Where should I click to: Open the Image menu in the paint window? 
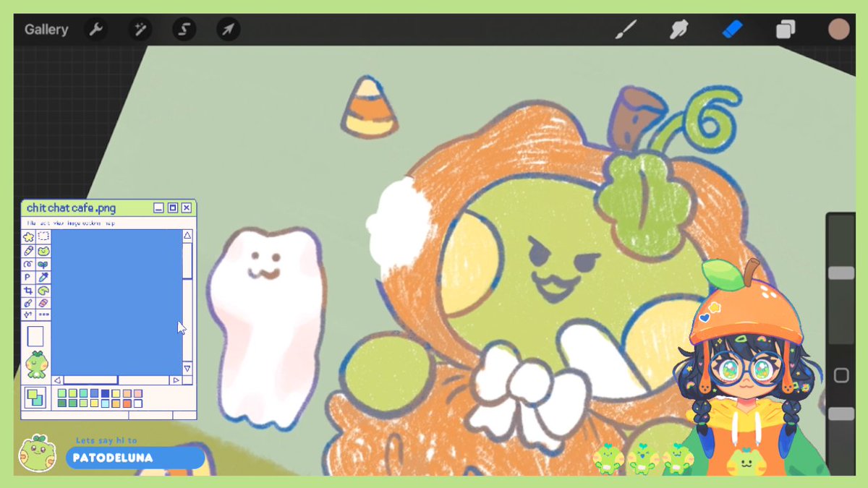(75, 223)
